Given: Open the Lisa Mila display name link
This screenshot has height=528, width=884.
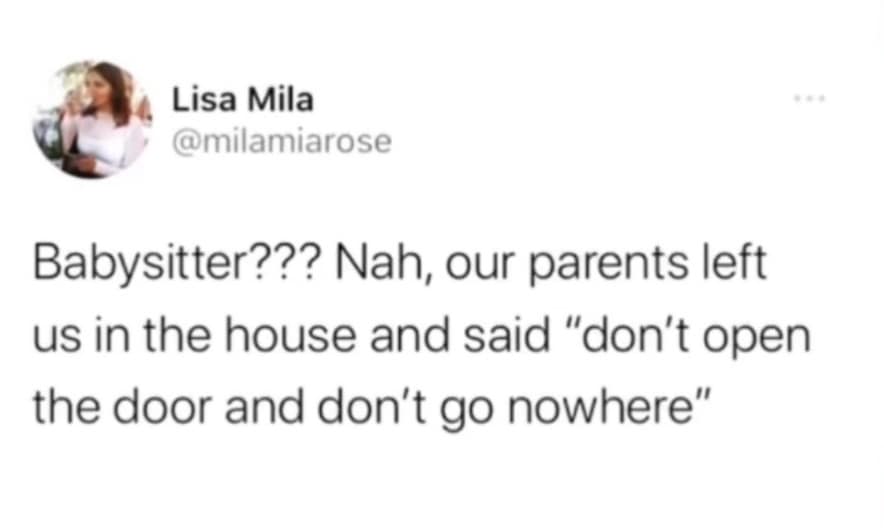Looking at the screenshot, I should tap(243, 100).
